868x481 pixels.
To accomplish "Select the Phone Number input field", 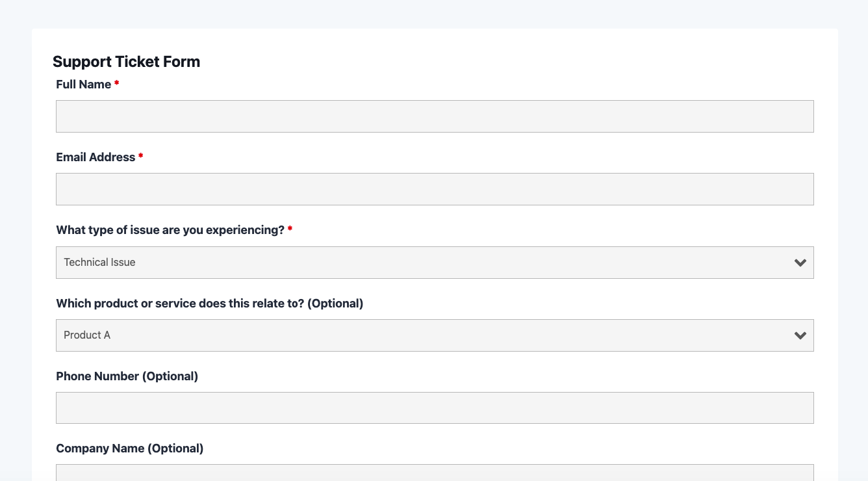I will coord(434,408).
